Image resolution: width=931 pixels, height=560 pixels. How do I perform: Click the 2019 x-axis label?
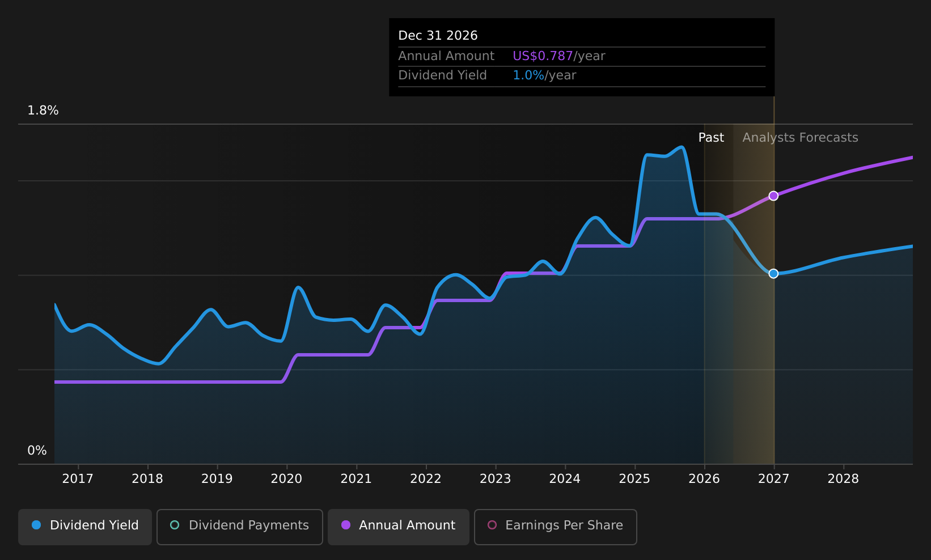(217, 479)
